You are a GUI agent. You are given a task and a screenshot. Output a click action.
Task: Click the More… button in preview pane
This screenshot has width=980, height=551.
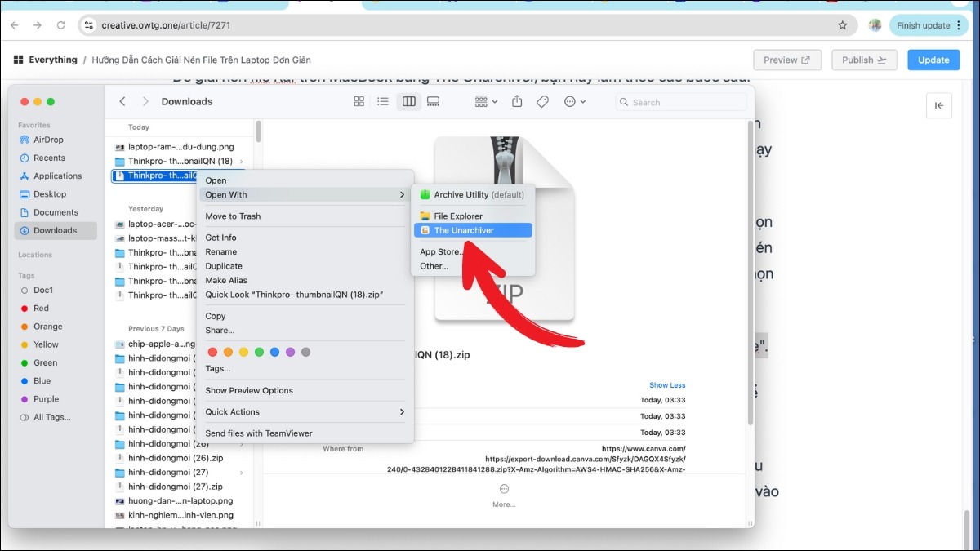coord(504,495)
